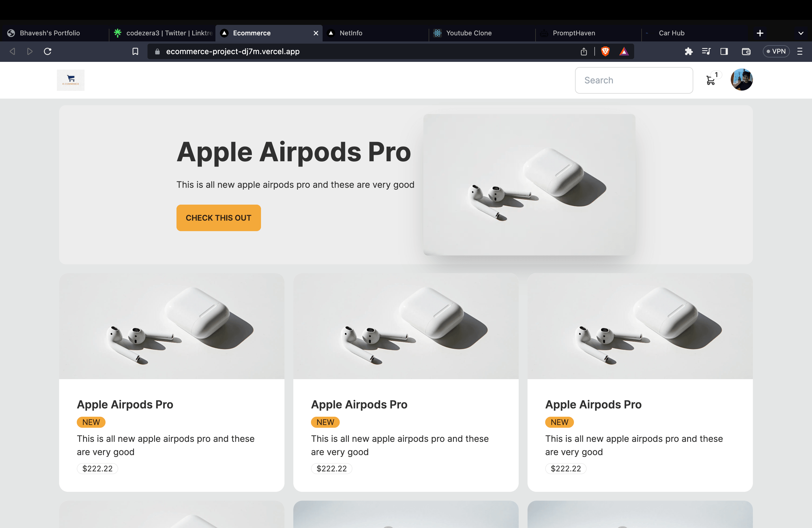Open the media playlist icon in the toolbar

click(x=706, y=52)
